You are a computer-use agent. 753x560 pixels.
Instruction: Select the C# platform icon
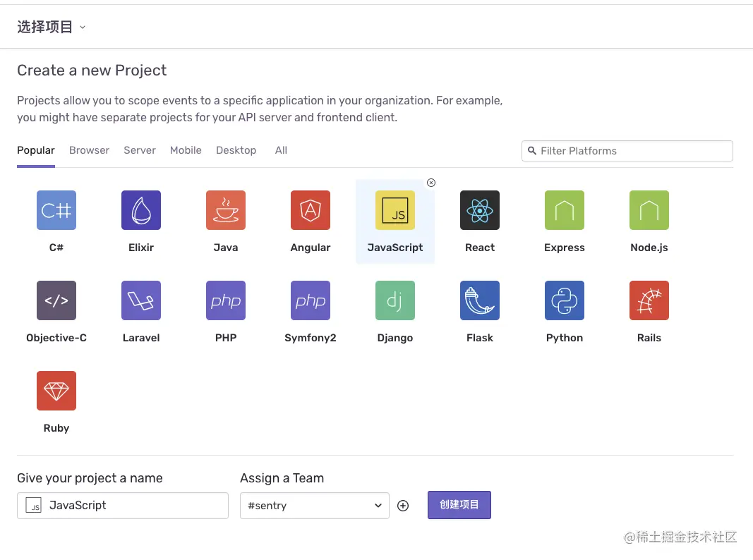pyautogui.click(x=56, y=210)
